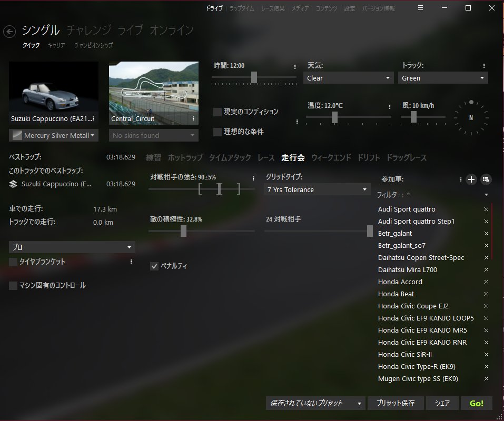Open レース結果 top menu
Image resolution: width=504 pixels, height=421 pixels.
pyautogui.click(x=273, y=8)
